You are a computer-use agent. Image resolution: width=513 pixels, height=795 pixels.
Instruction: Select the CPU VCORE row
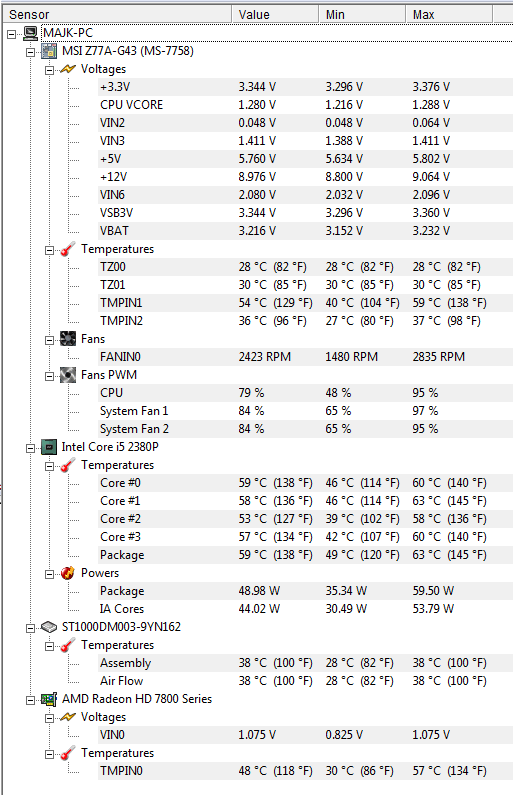[305, 105]
